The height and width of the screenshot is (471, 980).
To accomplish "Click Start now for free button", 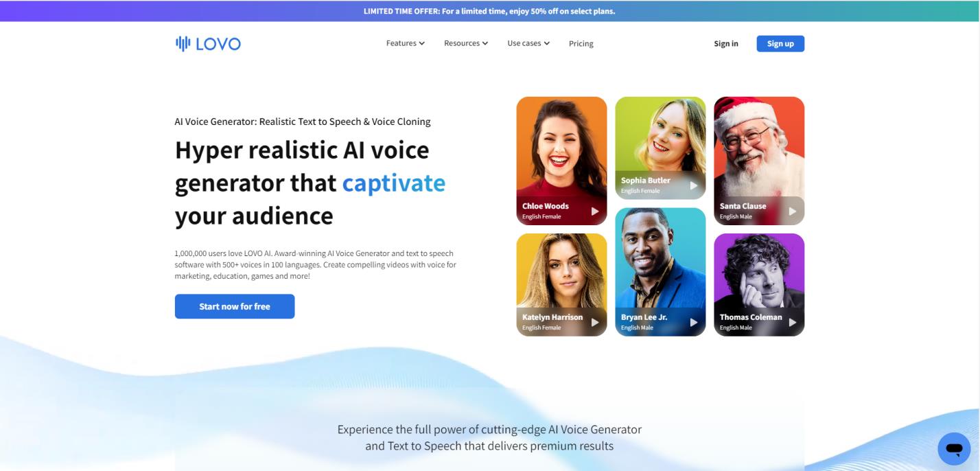I will (235, 306).
